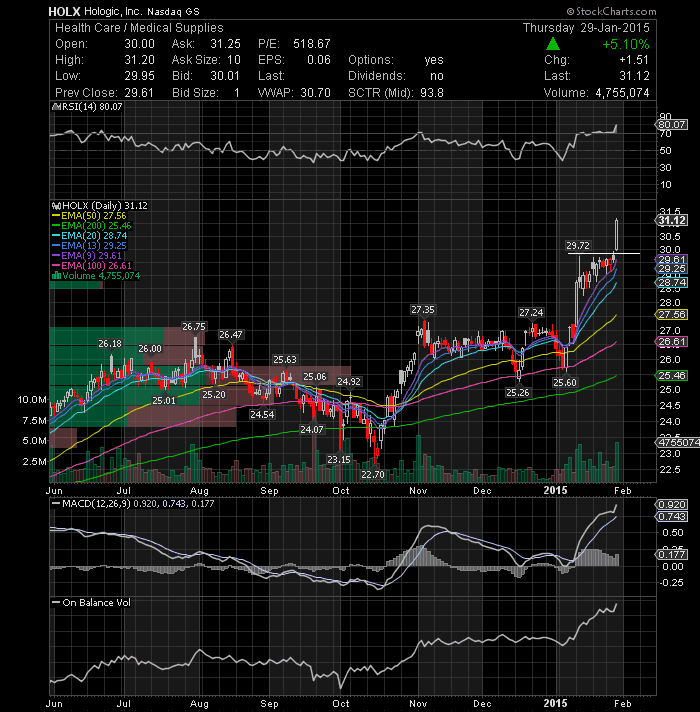This screenshot has width=700, height=712.
Task: Click the '26.18' price label
Action: coord(110,344)
